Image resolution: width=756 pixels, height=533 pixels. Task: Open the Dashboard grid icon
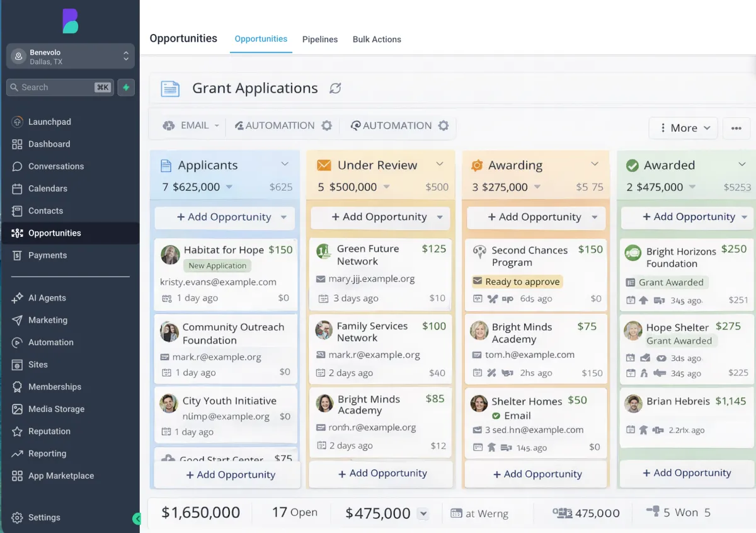[x=18, y=144]
